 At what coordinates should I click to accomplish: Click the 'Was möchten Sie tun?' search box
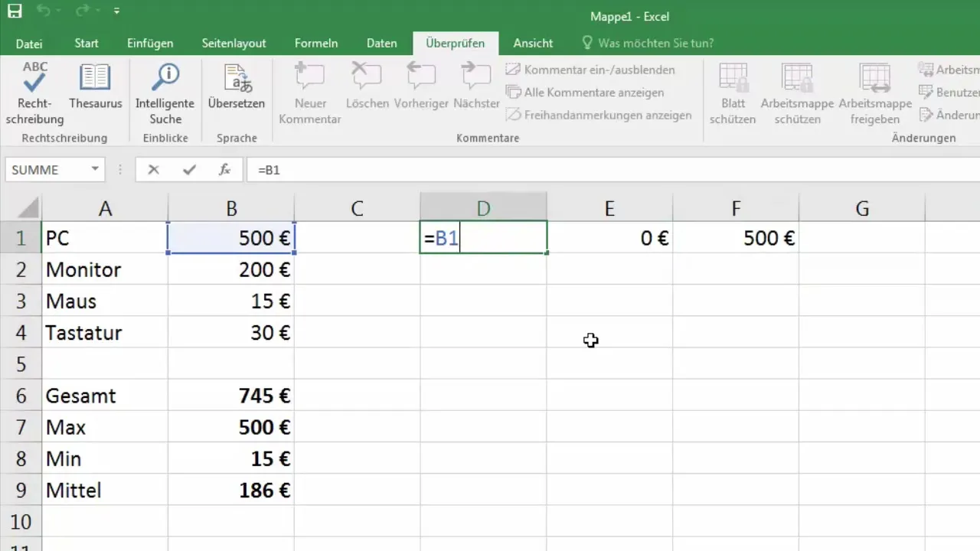pos(648,44)
